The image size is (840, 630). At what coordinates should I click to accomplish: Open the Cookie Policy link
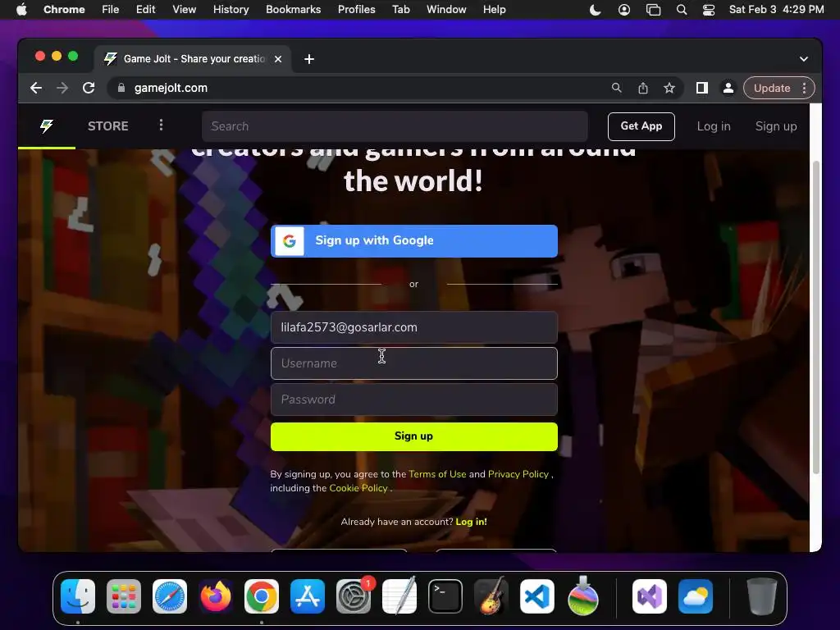(358, 488)
